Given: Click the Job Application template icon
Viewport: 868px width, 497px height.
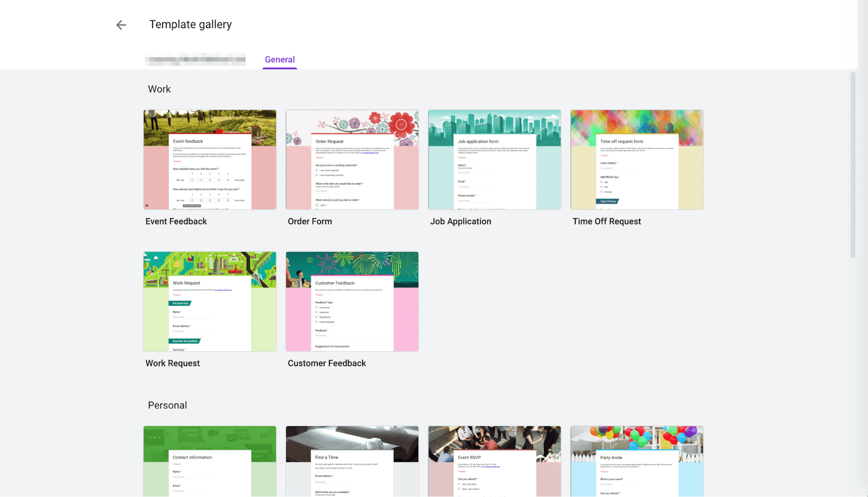Looking at the screenshot, I should click(494, 160).
